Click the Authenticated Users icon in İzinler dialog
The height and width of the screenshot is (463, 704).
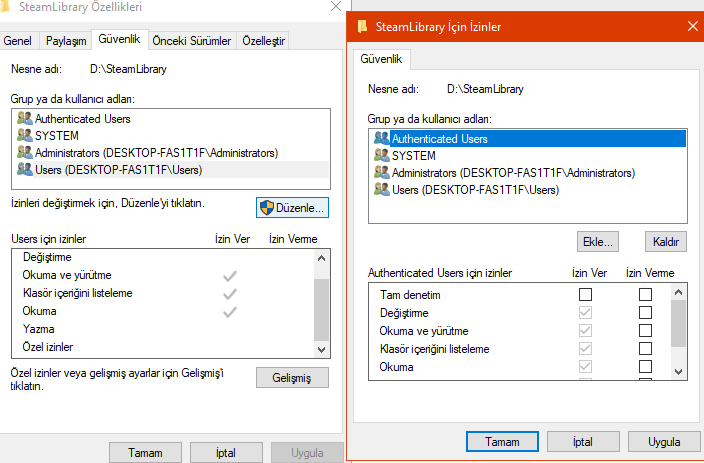tap(382, 138)
